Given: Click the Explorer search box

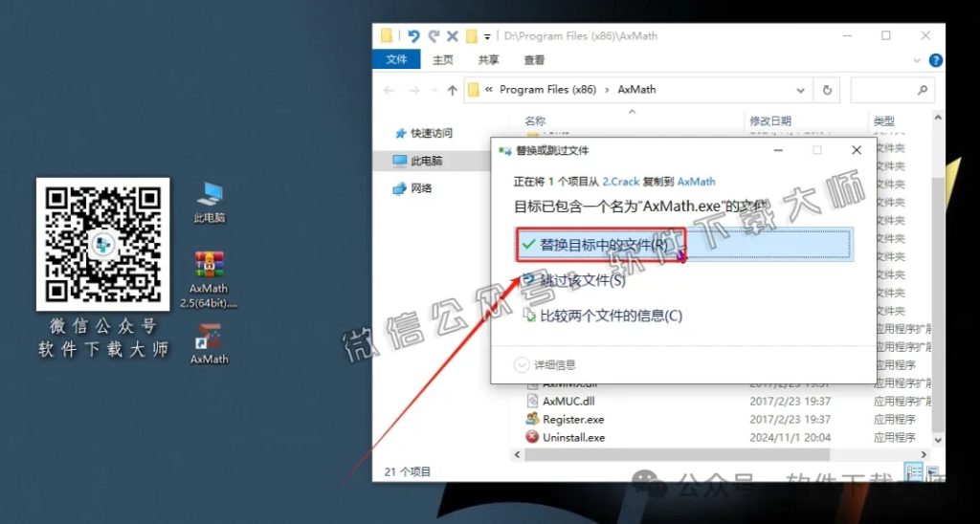Looking at the screenshot, I should [893, 91].
